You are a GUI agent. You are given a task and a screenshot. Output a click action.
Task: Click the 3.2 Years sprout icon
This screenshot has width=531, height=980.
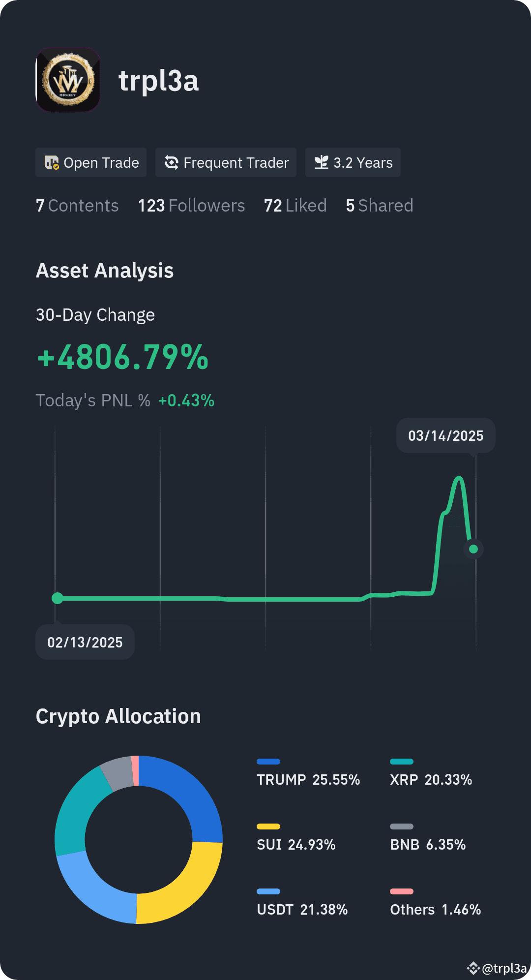point(321,162)
